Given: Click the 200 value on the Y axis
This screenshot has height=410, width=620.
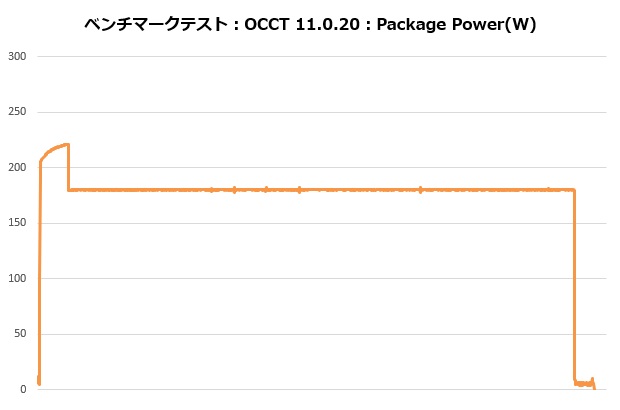Looking at the screenshot, I should (17, 167).
